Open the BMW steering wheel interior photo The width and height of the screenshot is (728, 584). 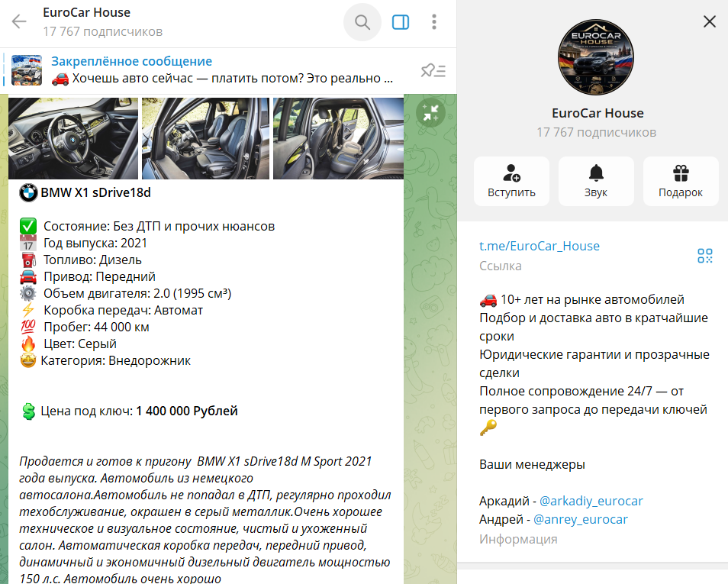73,138
